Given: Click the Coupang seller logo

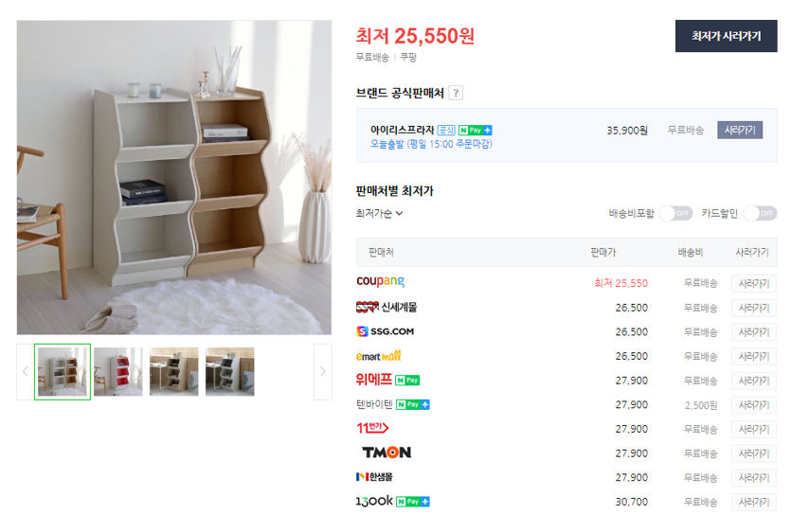Looking at the screenshot, I should pos(380,281).
